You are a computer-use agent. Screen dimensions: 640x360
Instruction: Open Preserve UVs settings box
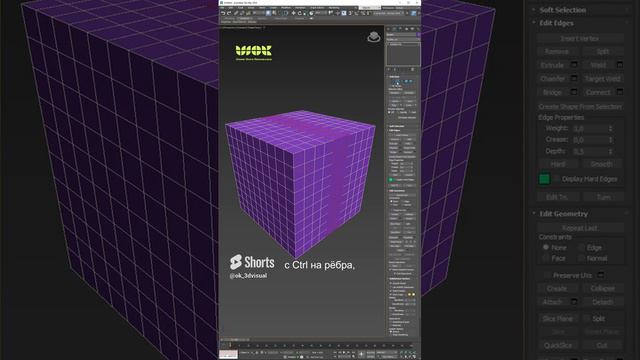[x=601, y=275]
